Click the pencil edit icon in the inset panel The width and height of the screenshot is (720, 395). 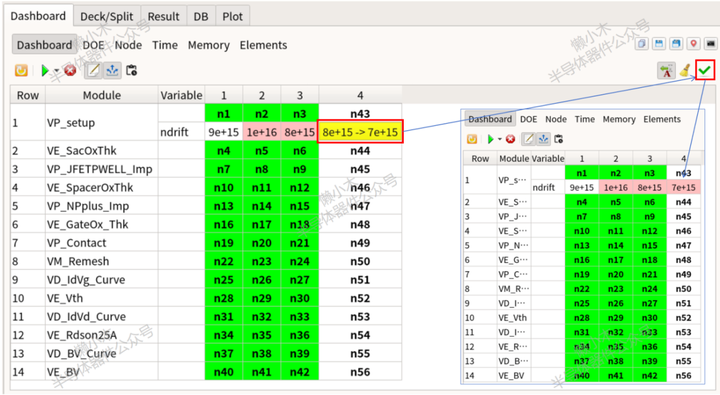click(529, 139)
